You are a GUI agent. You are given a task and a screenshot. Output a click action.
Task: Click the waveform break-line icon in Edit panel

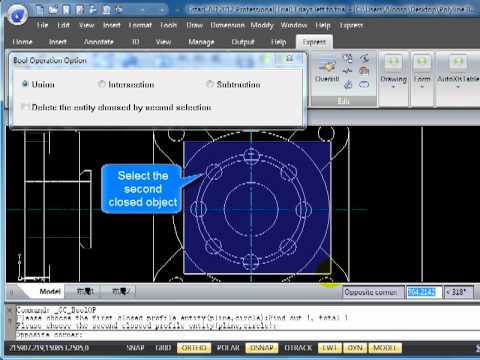pos(347,71)
